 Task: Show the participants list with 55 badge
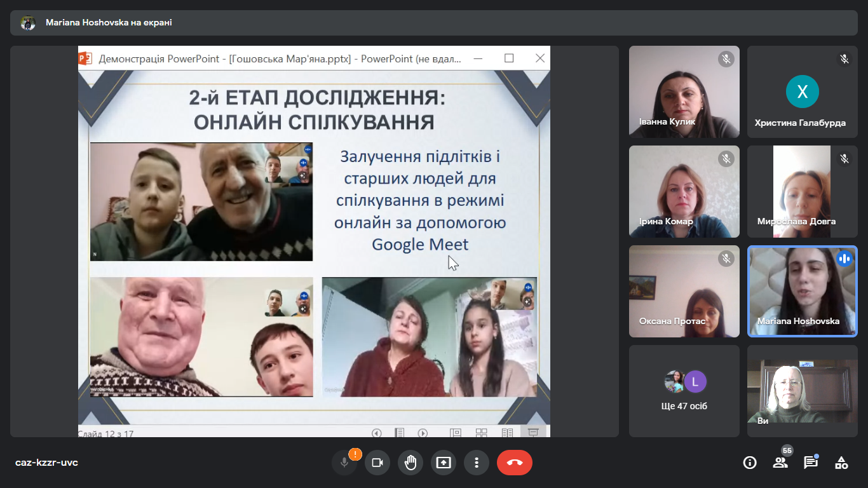click(x=780, y=463)
